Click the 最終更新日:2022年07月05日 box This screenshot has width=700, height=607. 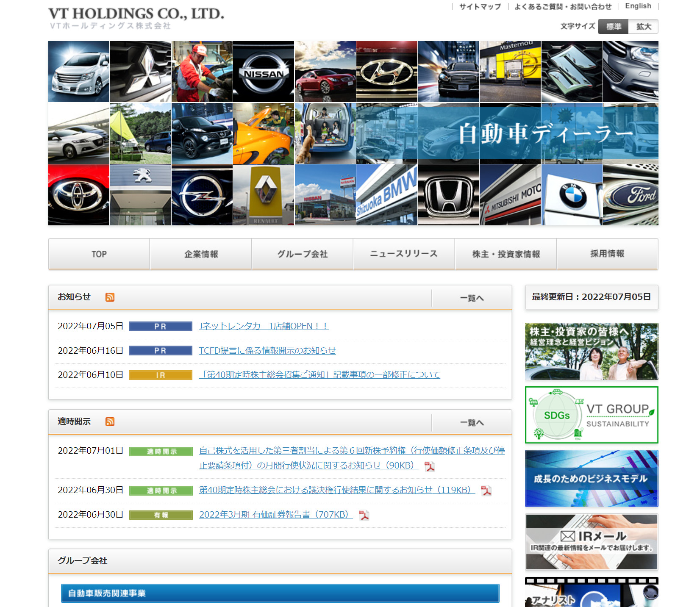pyautogui.click(x=592, y=297)
